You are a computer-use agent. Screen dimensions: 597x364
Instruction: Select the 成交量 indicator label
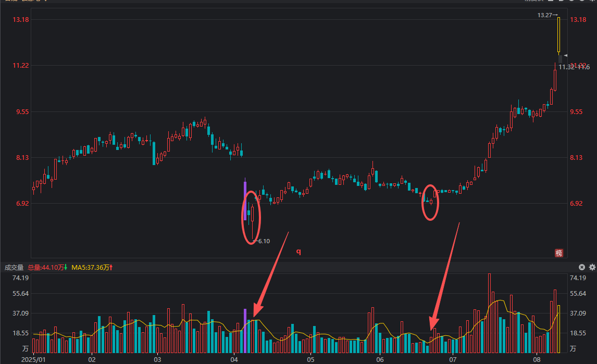click(14, 268)
